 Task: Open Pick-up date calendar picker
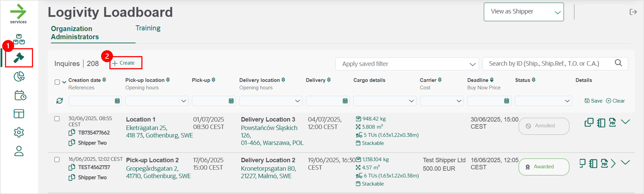[x=231, y=101]
